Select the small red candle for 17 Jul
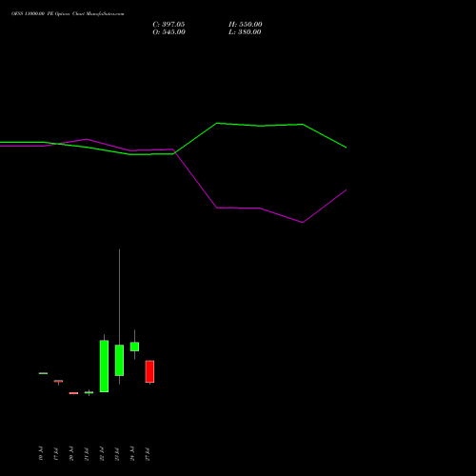The height and width of the screenshot is (476, 476). tap(58, 381)
